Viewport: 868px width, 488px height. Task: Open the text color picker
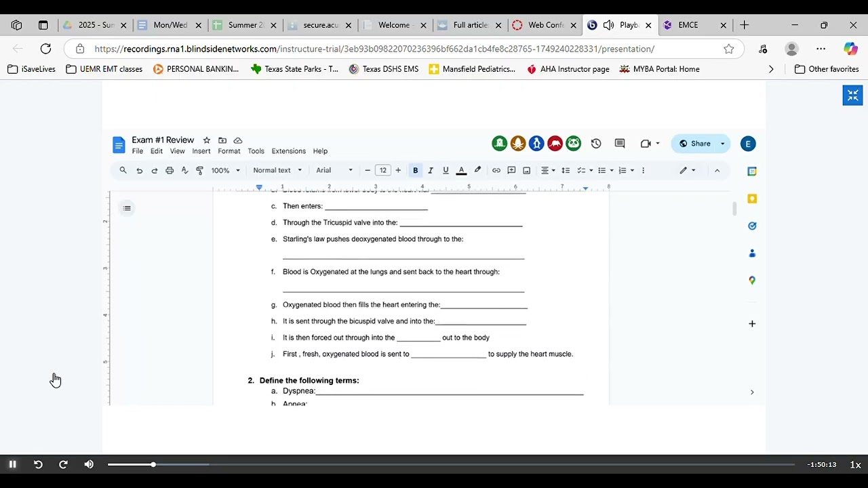click(x=461, y=170)
